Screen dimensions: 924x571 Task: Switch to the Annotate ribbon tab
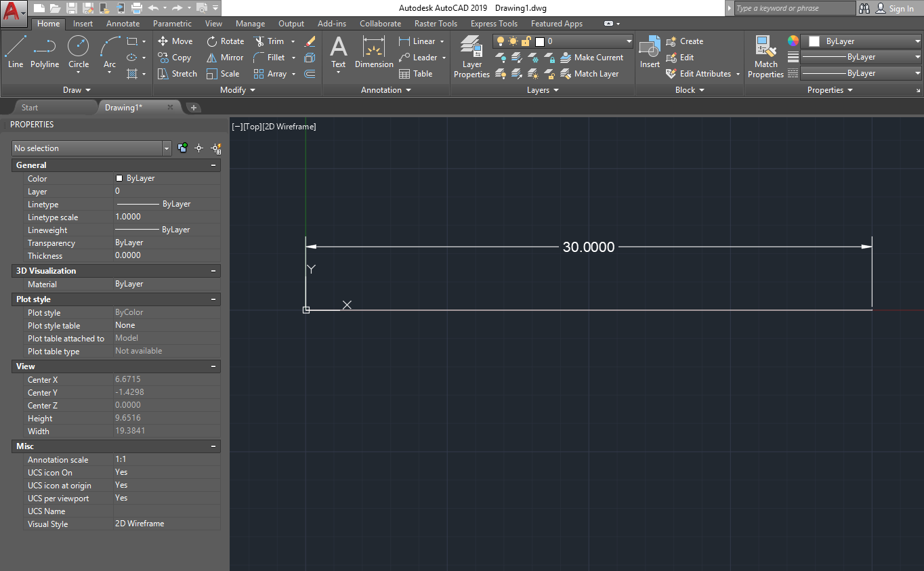[x=123, y=24]
